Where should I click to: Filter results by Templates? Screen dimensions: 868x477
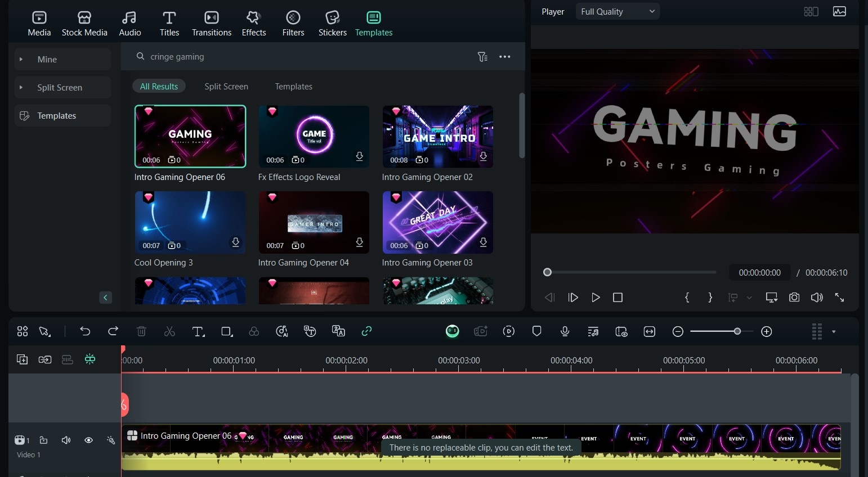point(293,86)
